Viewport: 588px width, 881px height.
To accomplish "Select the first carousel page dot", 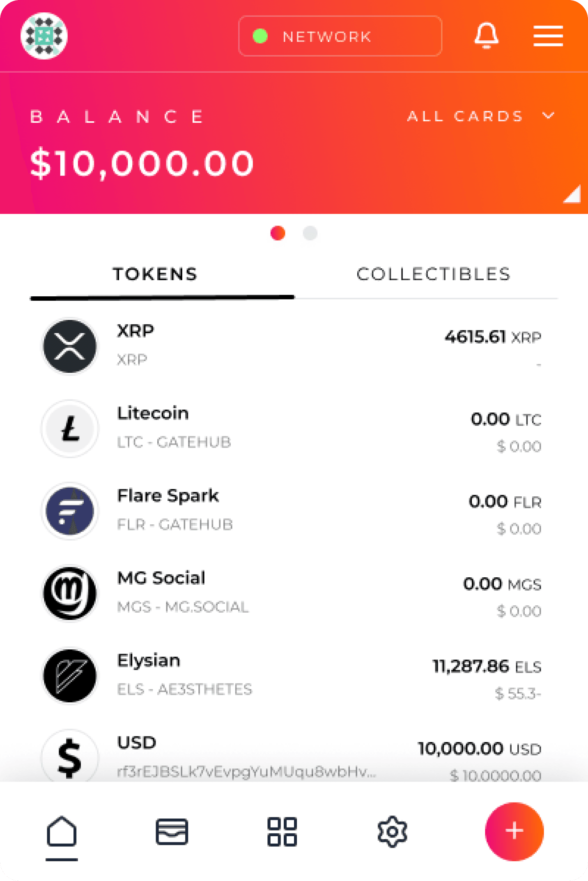I will tap(278, 233).
